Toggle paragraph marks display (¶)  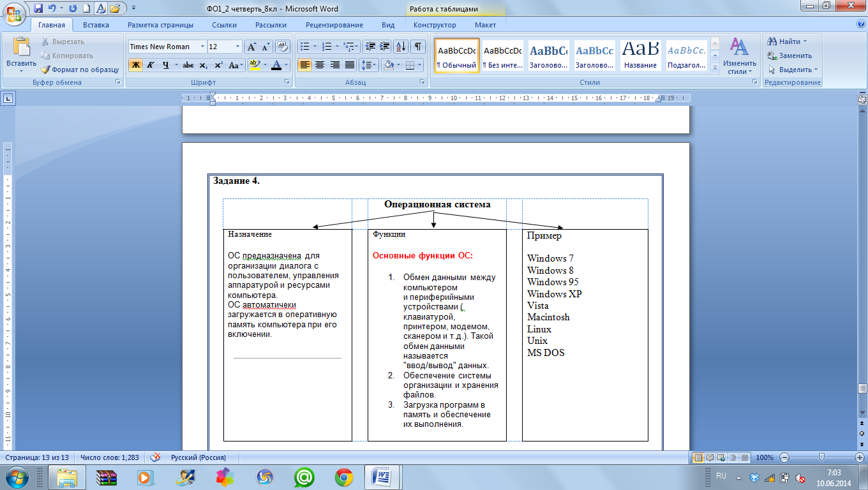point(418,47)
